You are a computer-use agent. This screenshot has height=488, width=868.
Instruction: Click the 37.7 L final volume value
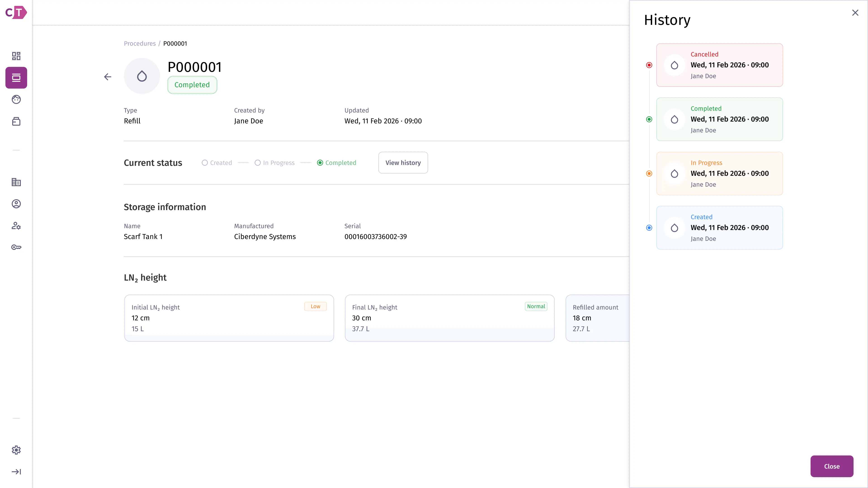coord(361,329)
